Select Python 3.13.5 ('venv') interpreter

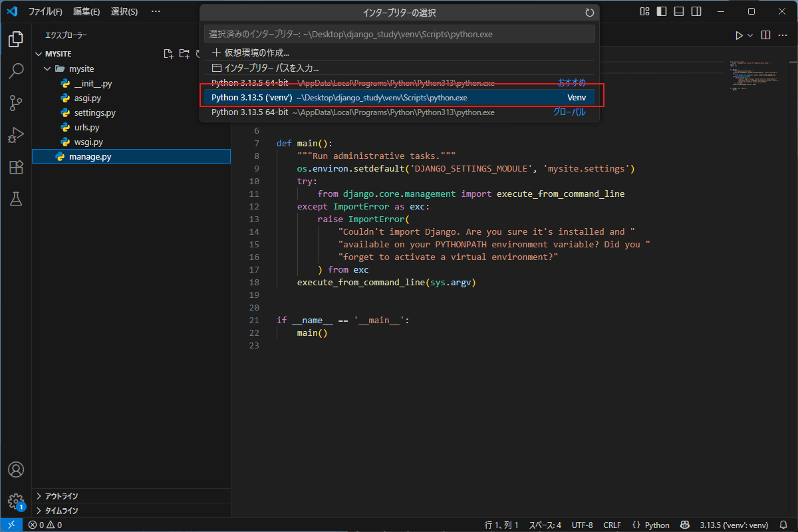pyautogui.click(x=399, y=98)
